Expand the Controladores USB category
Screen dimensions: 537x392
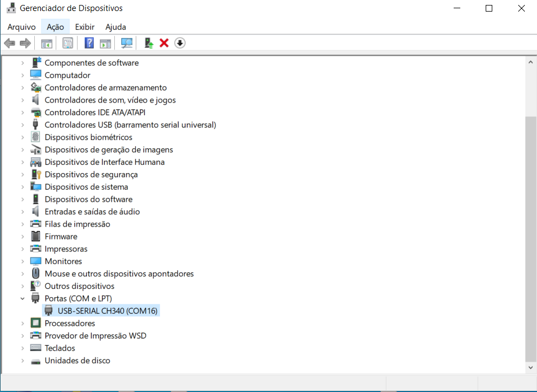(23, 125)
